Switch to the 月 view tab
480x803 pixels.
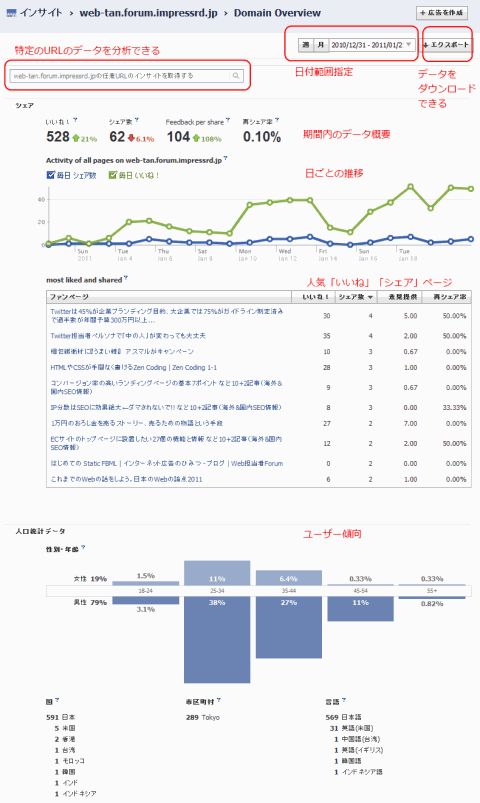tap(321, 45)
